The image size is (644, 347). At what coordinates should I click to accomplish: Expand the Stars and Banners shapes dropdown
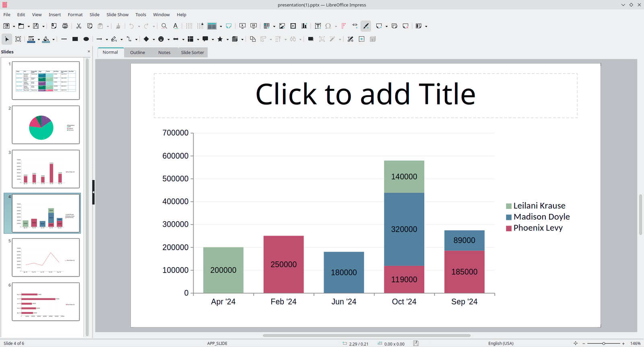pyautogui.click(x=227, y=39)
